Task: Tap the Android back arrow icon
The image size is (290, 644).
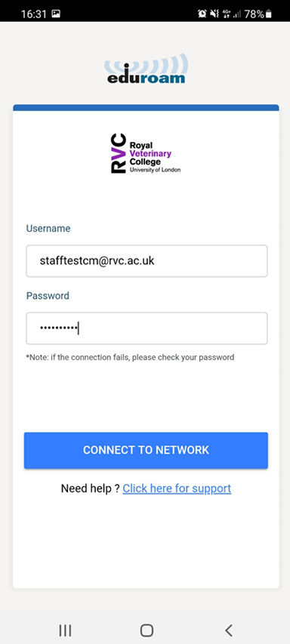Action: [228, 630]
